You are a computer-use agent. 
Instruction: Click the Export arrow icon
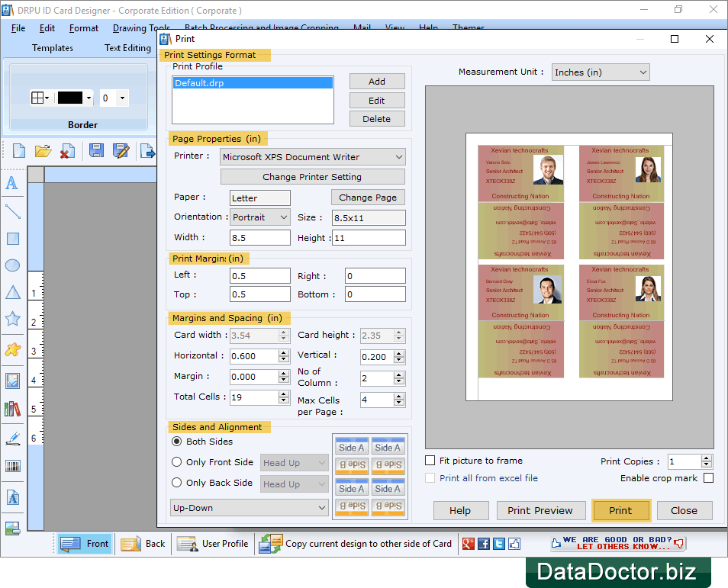(147, 151)
